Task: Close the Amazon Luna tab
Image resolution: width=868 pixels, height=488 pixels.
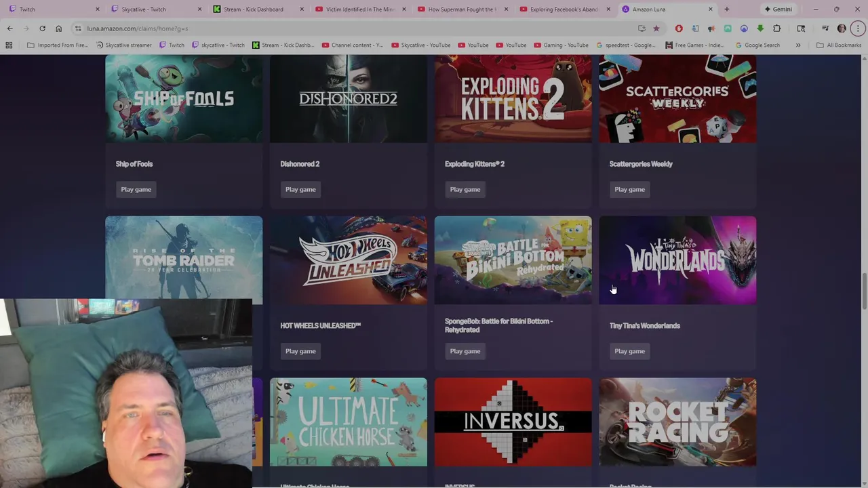Action: tap(711, 9)
